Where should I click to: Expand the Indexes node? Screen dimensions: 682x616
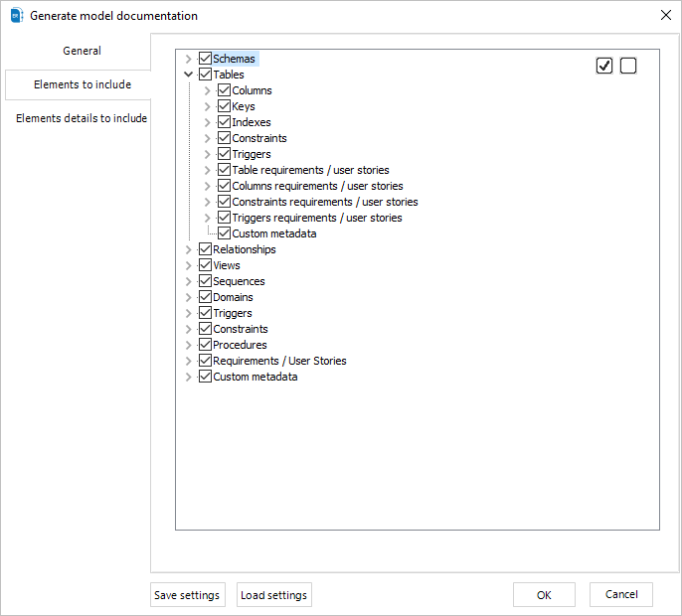(208, 122)
